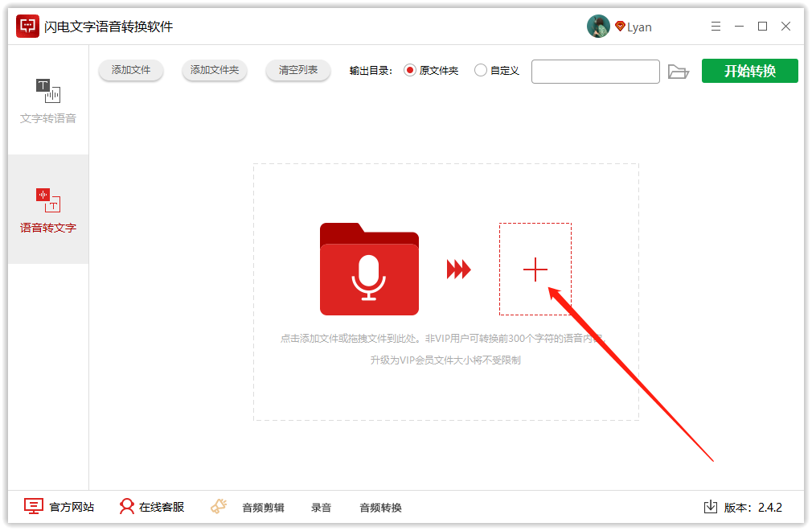
Task: Choose 自定义 as output directory
Action: coord(480,70)
